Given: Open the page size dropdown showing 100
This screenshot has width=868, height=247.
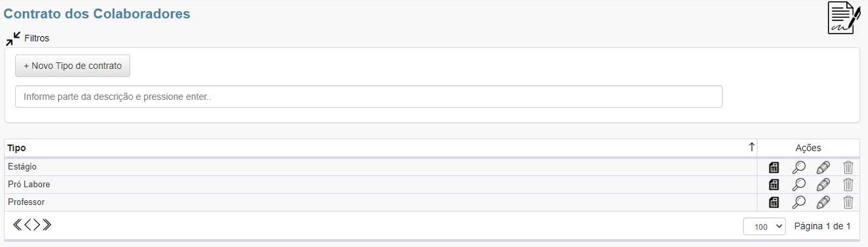Looking at the screenshot, I should (x=764, y=227).
